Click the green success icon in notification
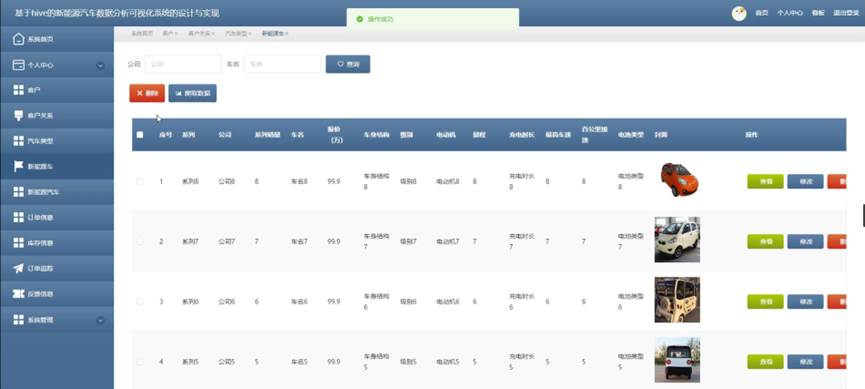 coord(360,19)
